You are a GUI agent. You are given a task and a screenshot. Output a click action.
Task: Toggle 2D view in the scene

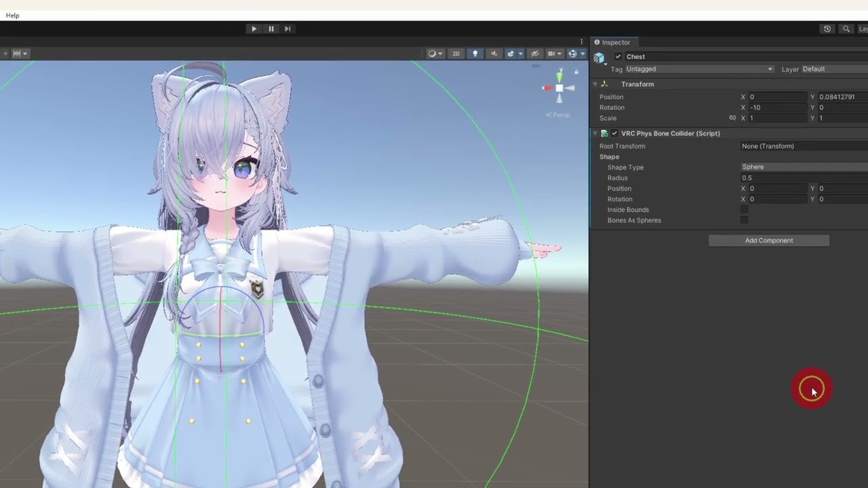point(456,54)
